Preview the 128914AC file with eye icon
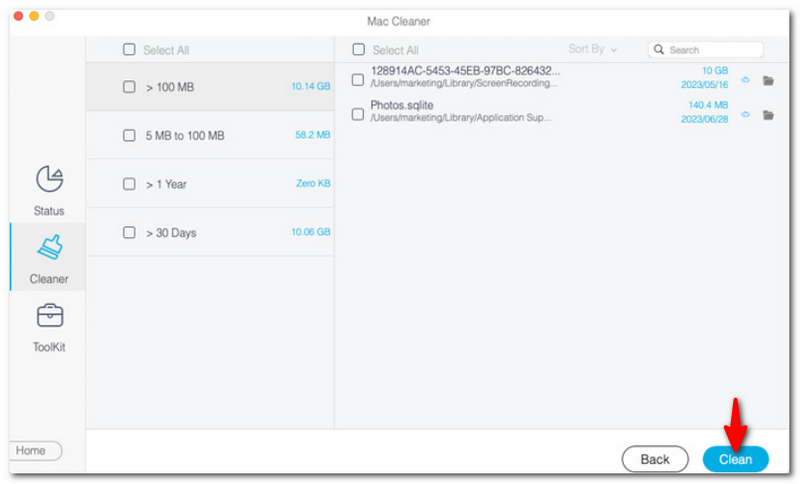 pos(745,80)
